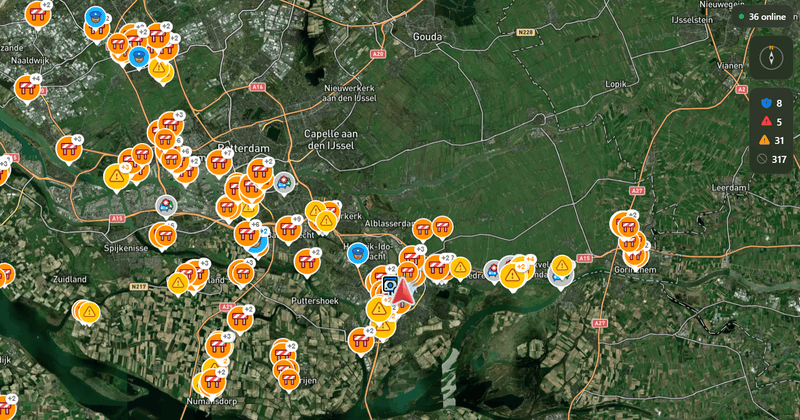
Task: Click the red navigation arrow position marker
Action: click(403, 291)
